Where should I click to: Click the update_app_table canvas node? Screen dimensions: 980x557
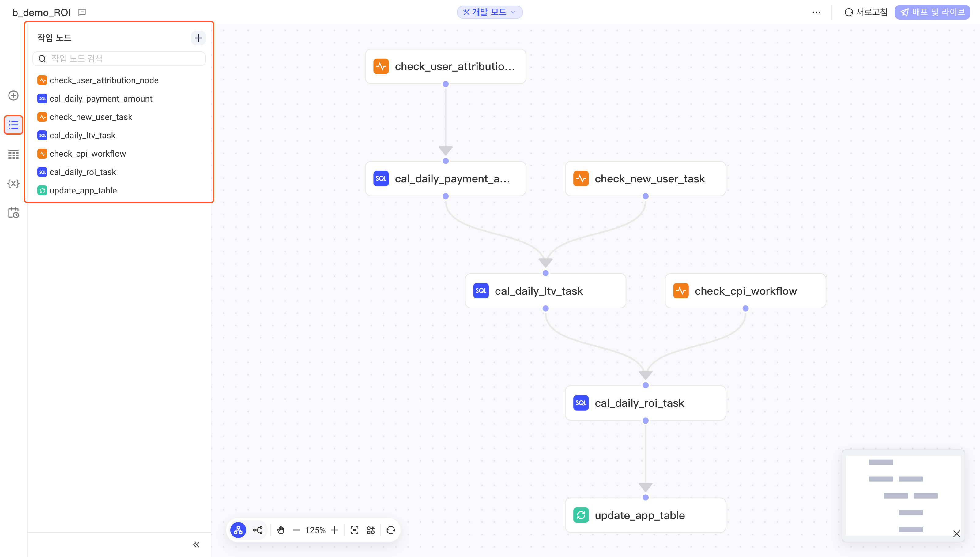(x=646, y=515)
